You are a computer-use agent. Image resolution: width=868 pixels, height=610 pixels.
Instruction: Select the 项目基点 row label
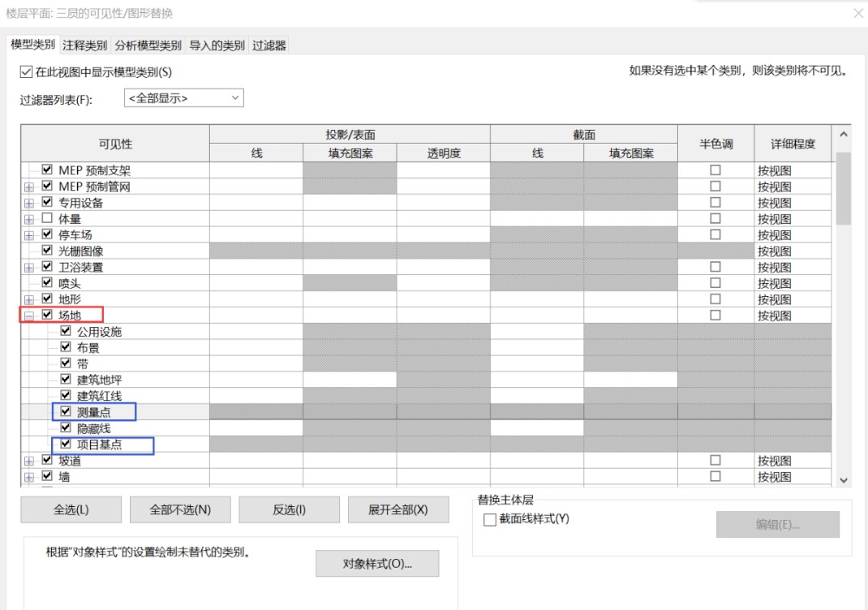tap(99, 445)
